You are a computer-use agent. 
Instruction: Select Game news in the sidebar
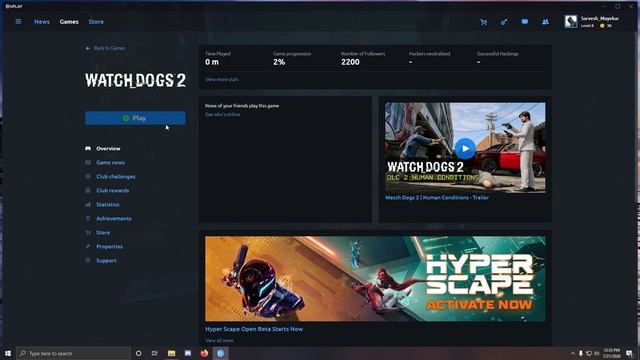pyautogui.click(x=110, y=162)
